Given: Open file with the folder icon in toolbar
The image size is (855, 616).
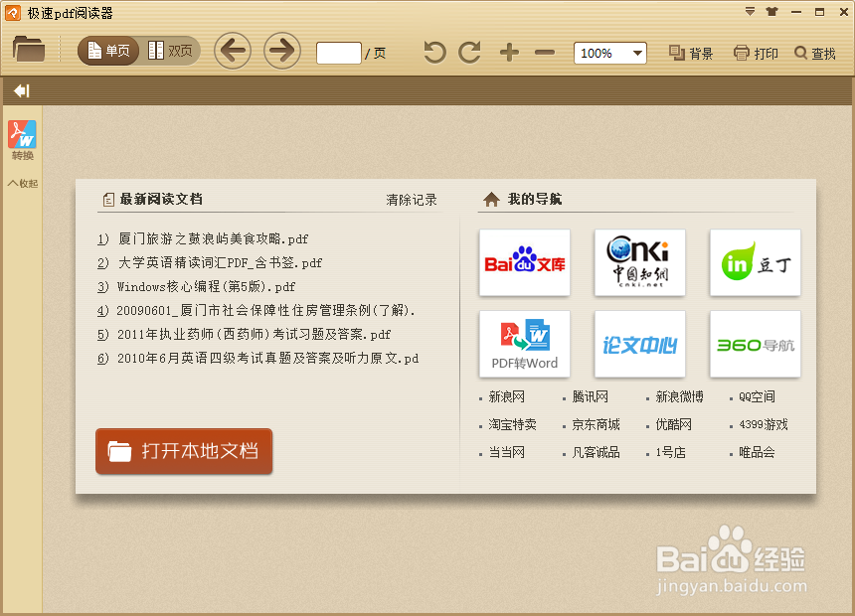Looking at the screenshot, I should pos(29,49).
